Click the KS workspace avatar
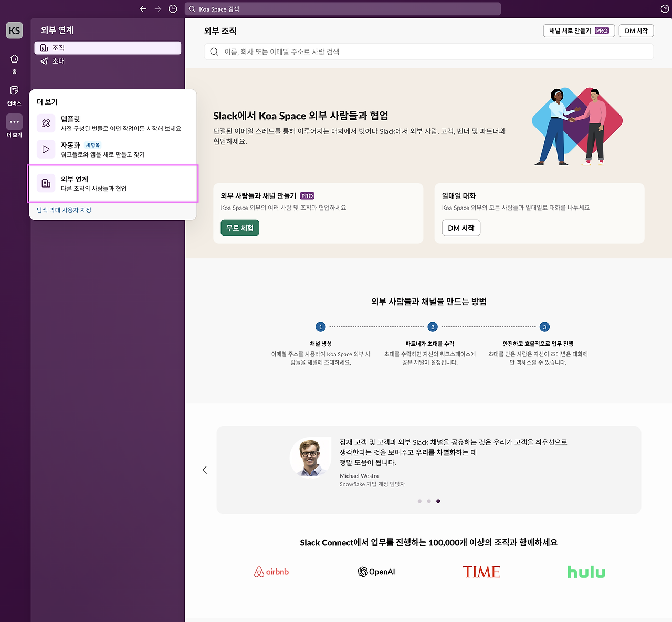672x622 pixels. pos(14,30)
